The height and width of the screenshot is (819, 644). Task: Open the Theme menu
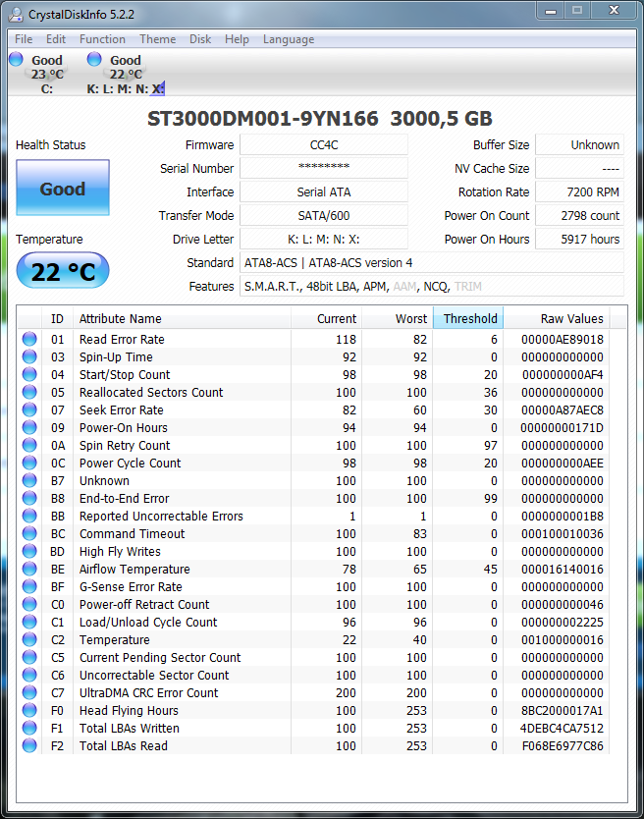(x=158, y=39)
